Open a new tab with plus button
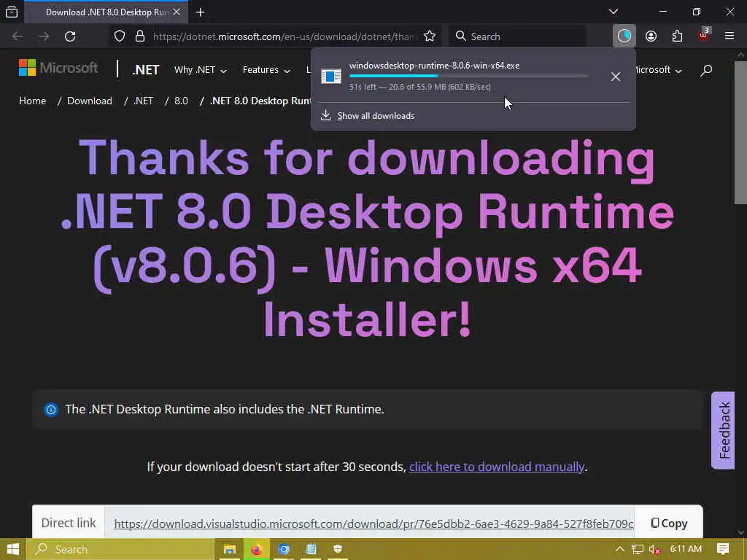 click(x=200, y=12)
